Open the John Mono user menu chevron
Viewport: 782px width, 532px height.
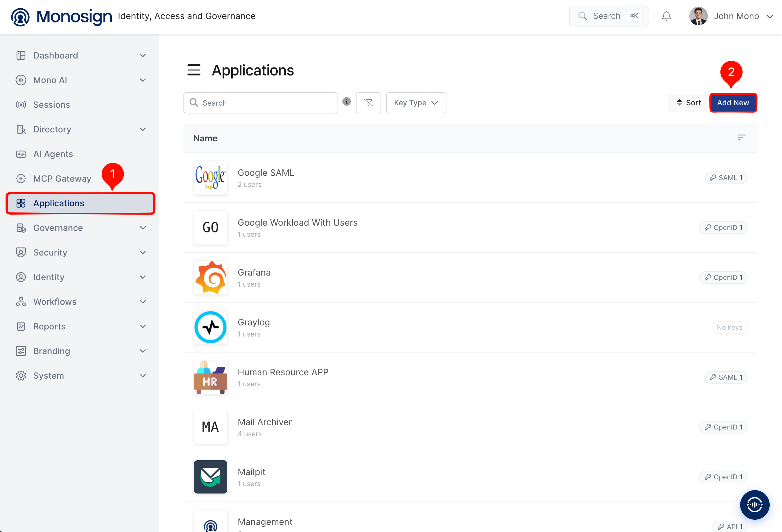tap(770, 17)
